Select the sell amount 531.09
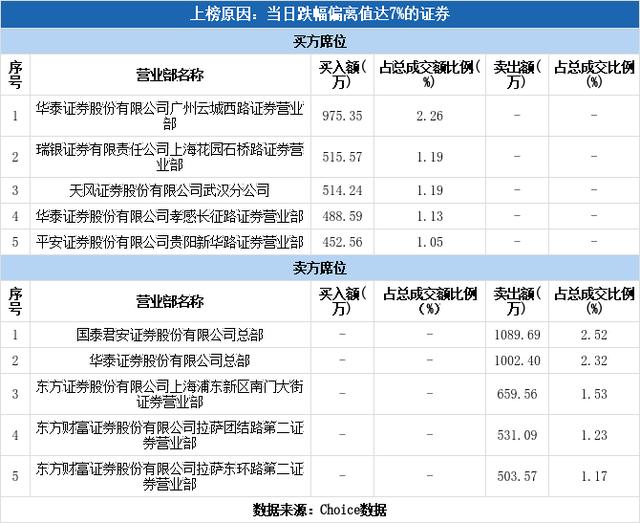 coord(517,436)
